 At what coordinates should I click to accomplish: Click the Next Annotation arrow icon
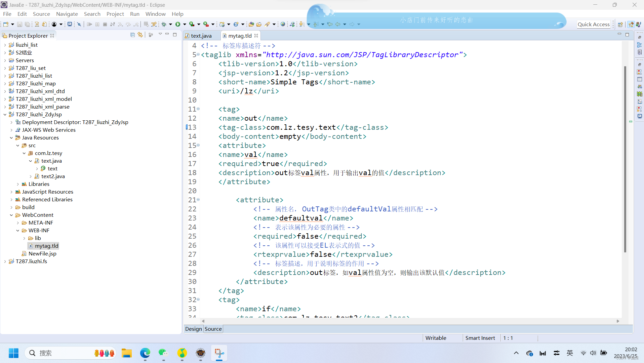301,24
